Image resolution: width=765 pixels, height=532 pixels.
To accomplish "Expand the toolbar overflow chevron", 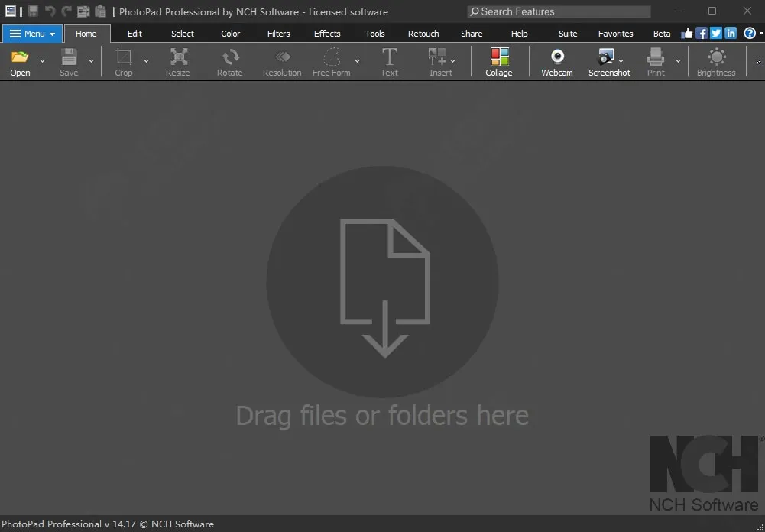I will (x=758, y=62).
